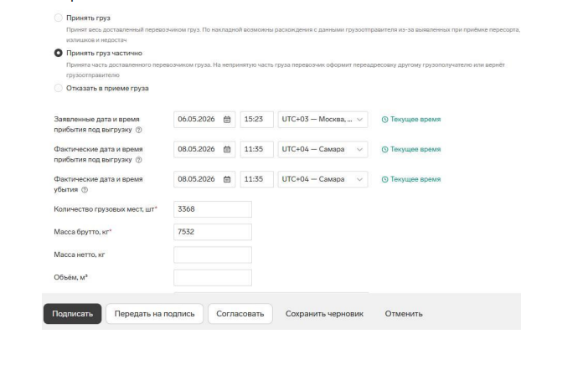Click departure date field 08.05.2026

coord(204,180)
